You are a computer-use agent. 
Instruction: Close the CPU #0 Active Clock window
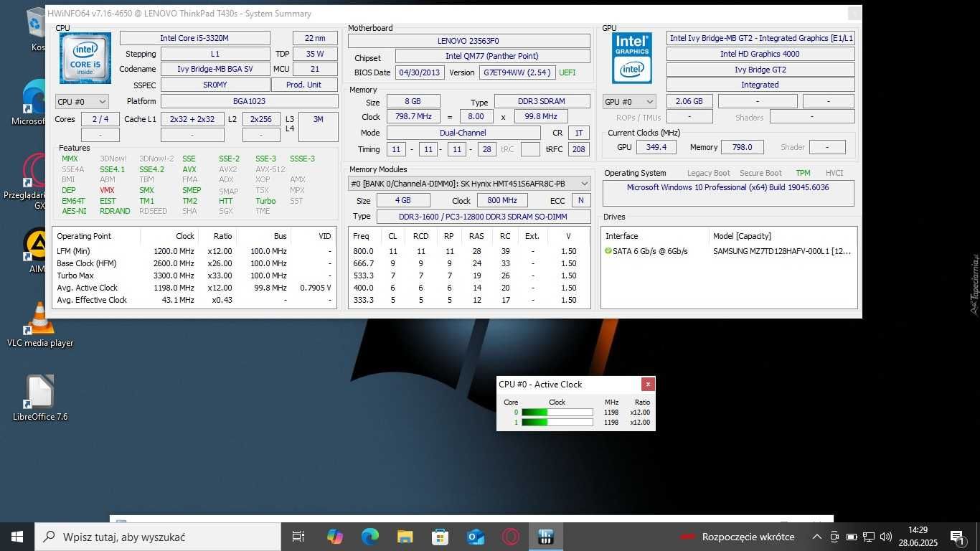[x=647, y=384]
